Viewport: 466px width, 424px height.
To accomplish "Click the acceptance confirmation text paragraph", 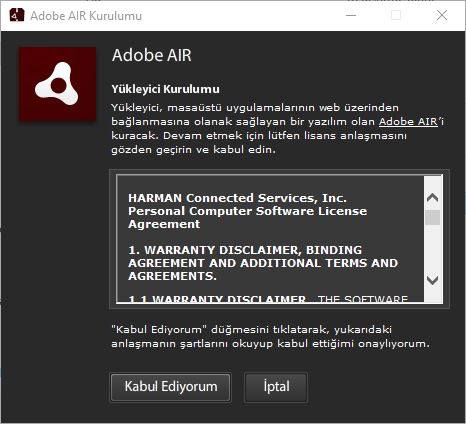I will click(x=270, y=336).
